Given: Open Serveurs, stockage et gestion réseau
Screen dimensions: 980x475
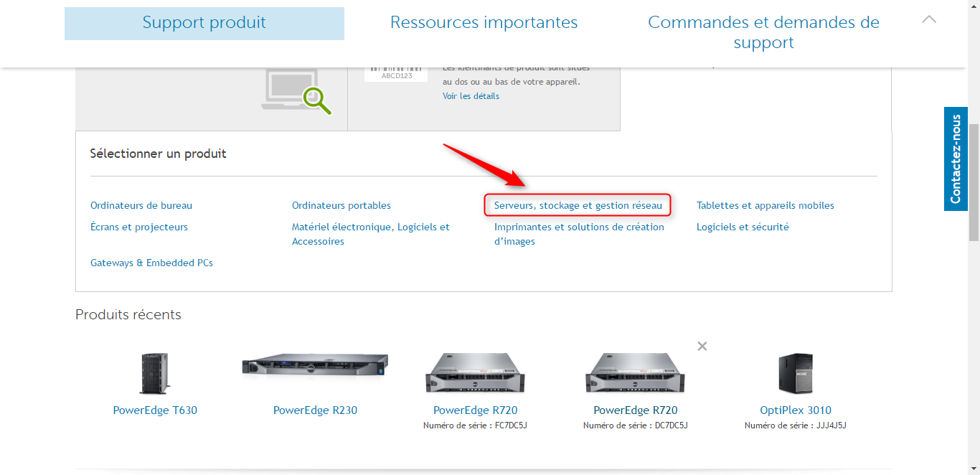Looking at the screenshot, I should coord(578,205).
